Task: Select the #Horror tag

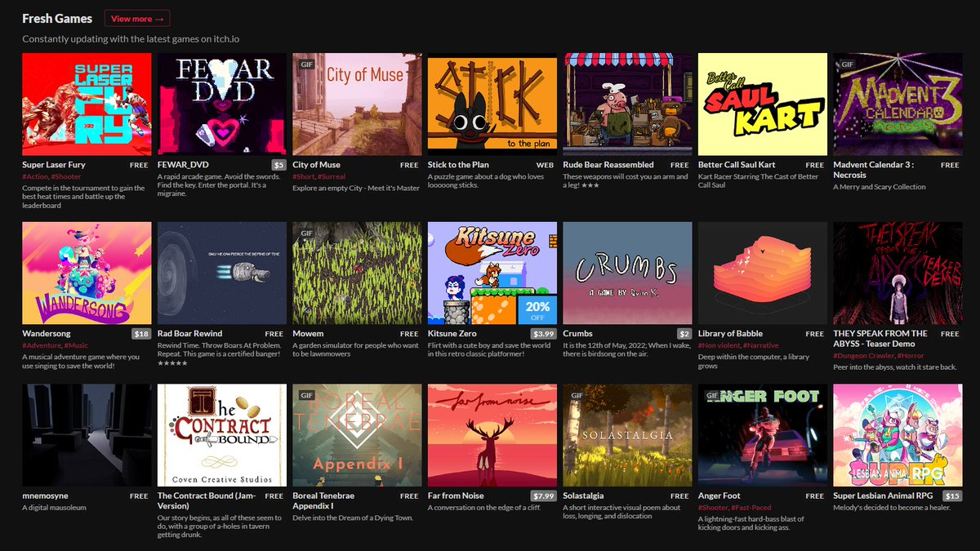Action: (x=909, y=355)
